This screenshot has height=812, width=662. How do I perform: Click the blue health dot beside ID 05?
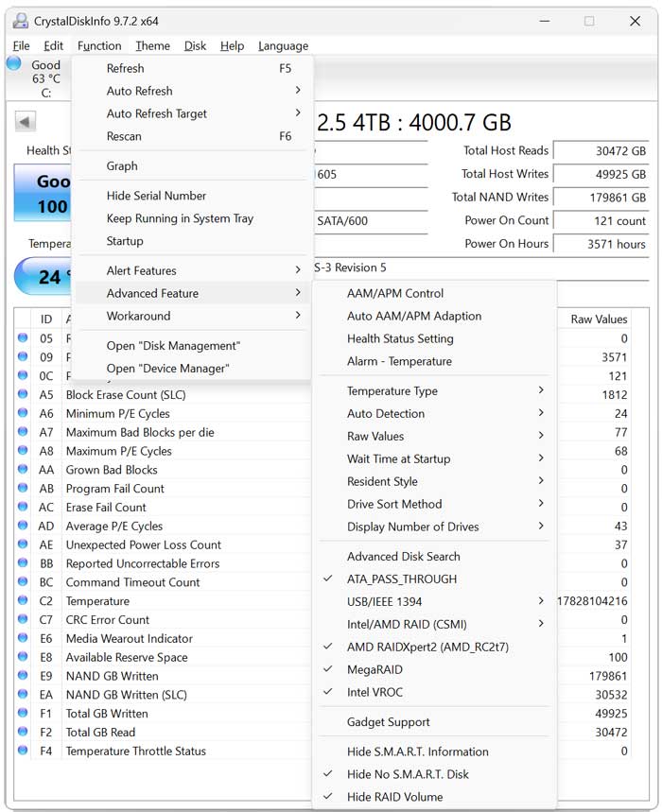(22, 338)
